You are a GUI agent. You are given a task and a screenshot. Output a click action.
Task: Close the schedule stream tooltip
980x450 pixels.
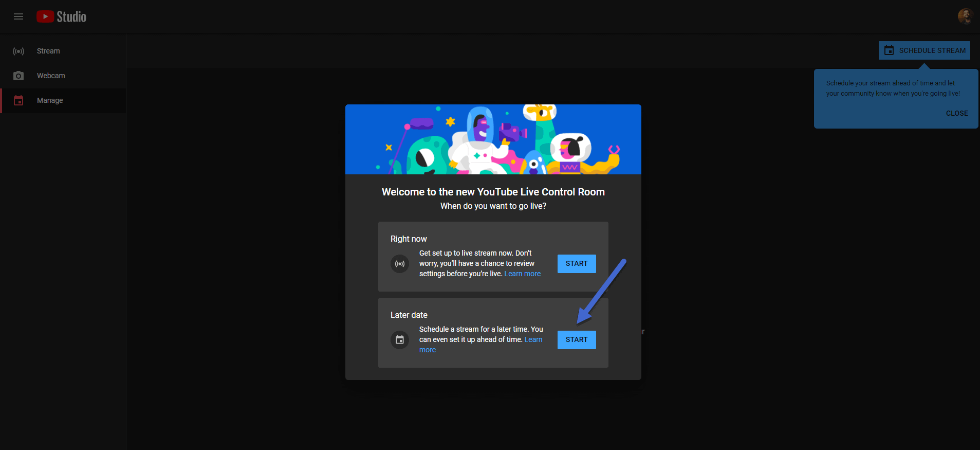[957, 113]
